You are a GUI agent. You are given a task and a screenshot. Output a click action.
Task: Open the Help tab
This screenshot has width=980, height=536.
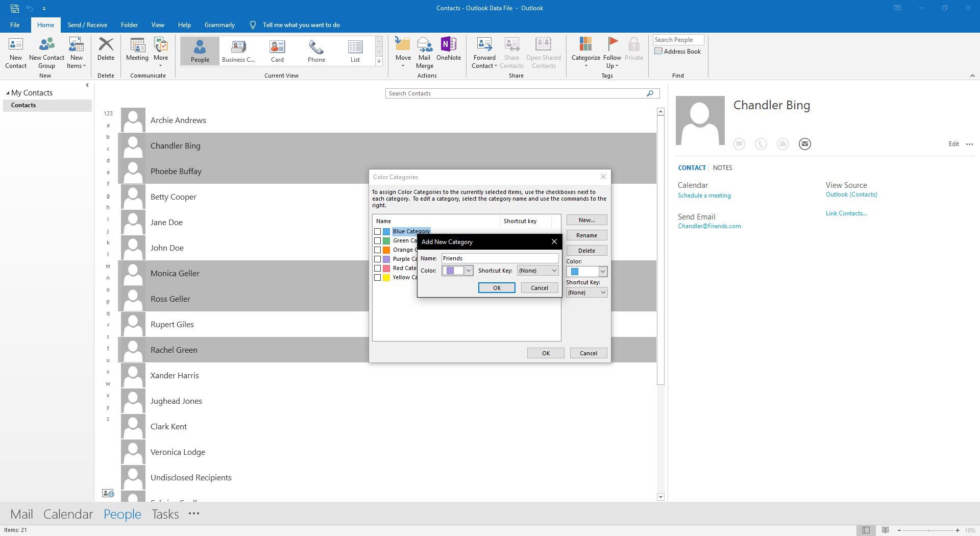(184, 25)
